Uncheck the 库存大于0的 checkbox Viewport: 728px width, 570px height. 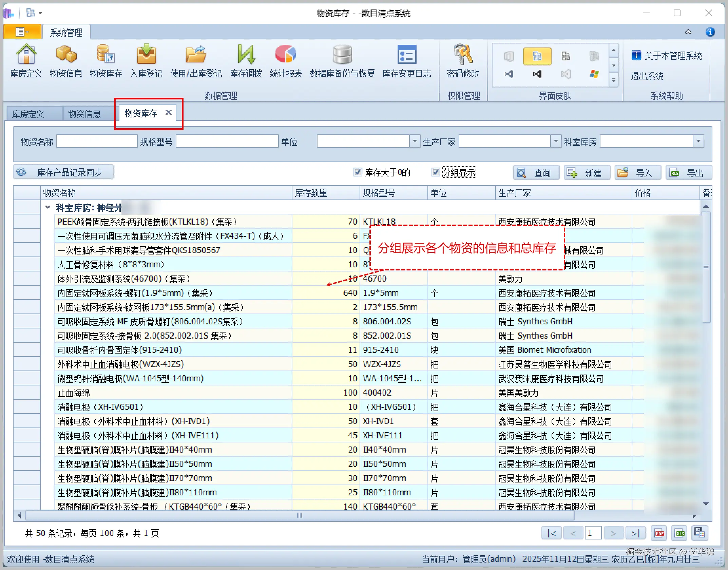tap(358, 172)
